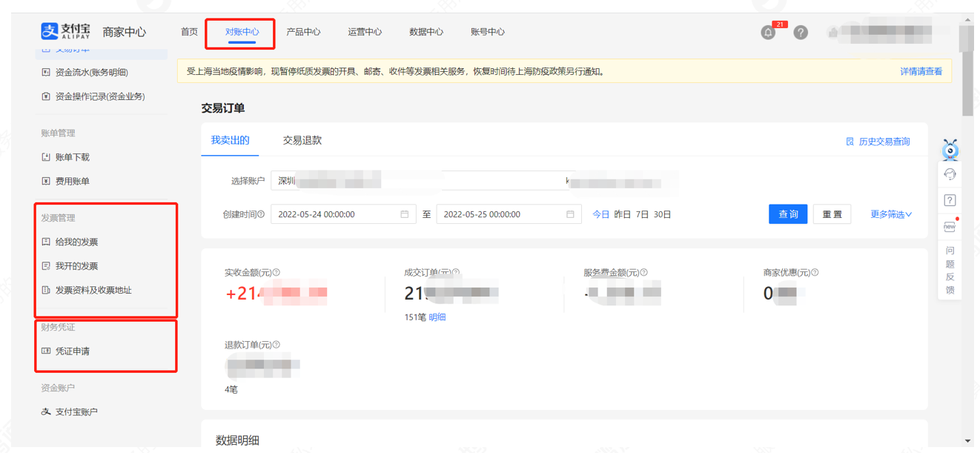Open 给我的发票 in sidebar
The image size is (980, 453).
(77, 242)
